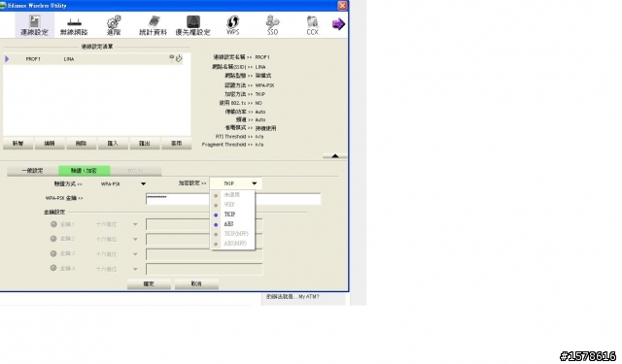This screenshot has height=364, width=622.
Task: Select LINA in the PROF1 list row
Action: (69, 59)
